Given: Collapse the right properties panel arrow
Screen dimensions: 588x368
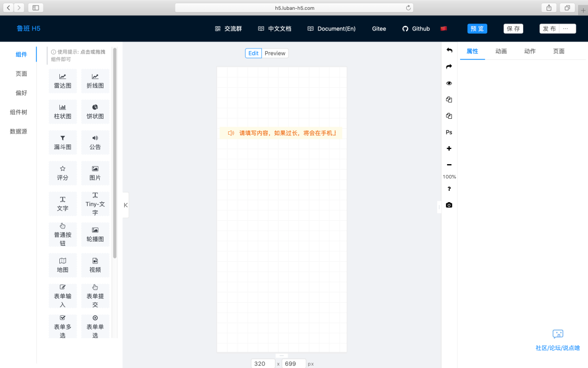Looking at the screenshot, I should tap(439, 207).
